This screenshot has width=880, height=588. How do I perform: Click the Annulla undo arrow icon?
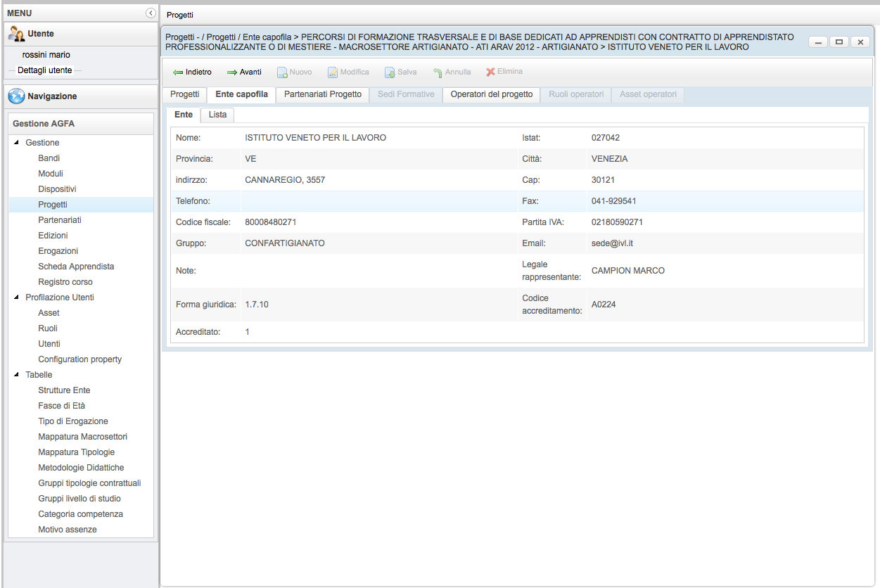coord(438,72)
